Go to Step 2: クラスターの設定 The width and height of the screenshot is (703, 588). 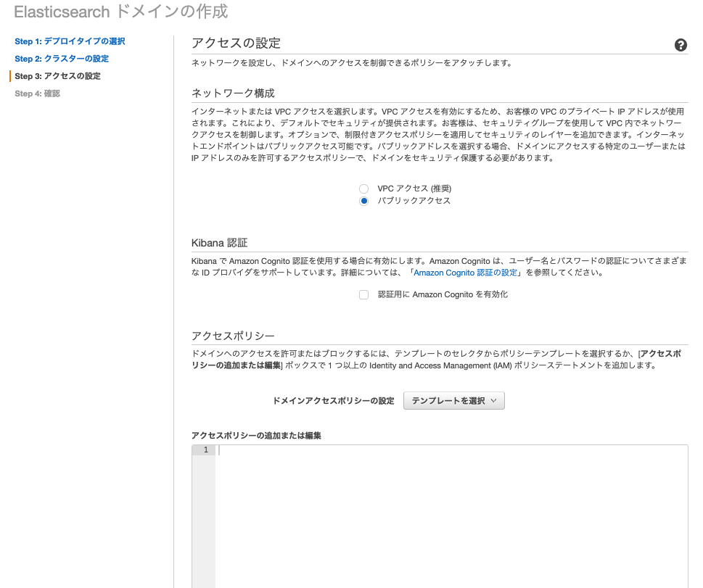click(x=62, y=59)
